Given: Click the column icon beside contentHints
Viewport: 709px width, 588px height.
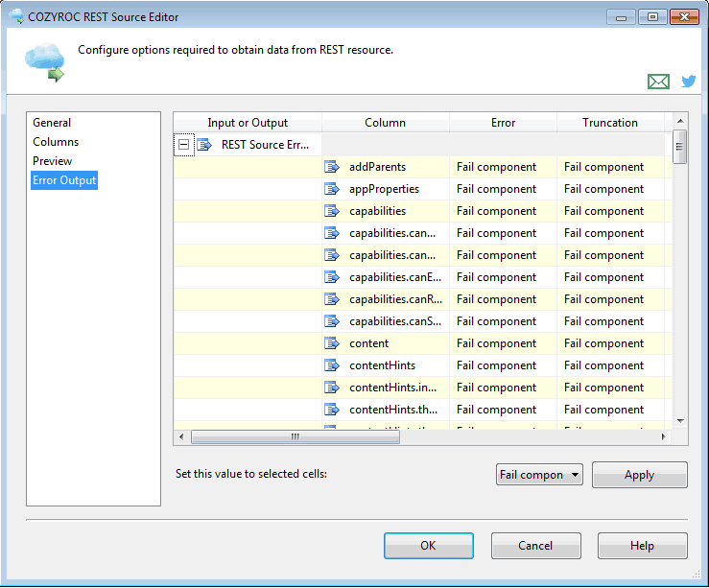Looking at the screenshot, I should (332, 365).
